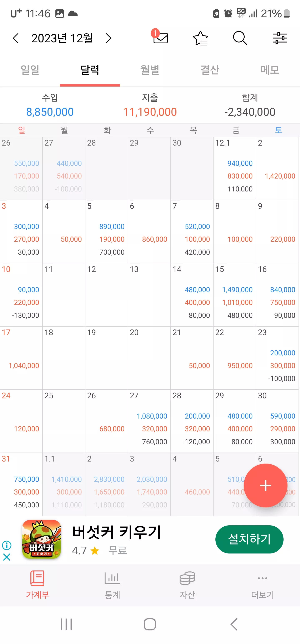
Task: Open the filter sliders settings icon
Action: pyautogui.click(x=280, y=38)
